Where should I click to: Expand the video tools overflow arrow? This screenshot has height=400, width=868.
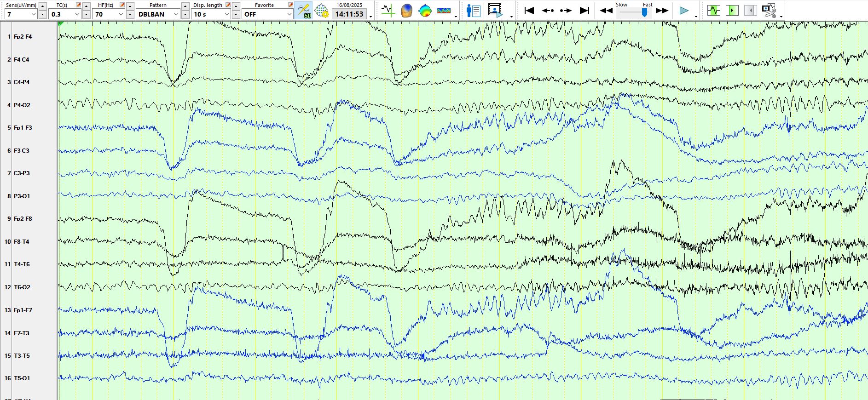pyautogui.click(x=512, y=17)
